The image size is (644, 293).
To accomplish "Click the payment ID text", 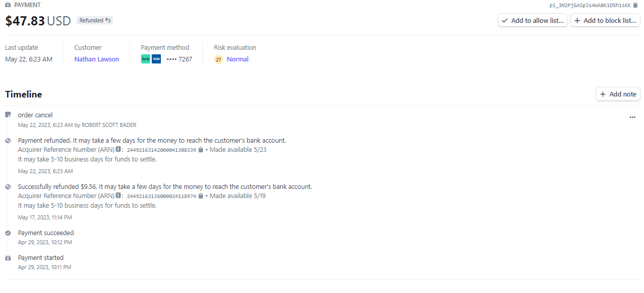I will (590, 5).
